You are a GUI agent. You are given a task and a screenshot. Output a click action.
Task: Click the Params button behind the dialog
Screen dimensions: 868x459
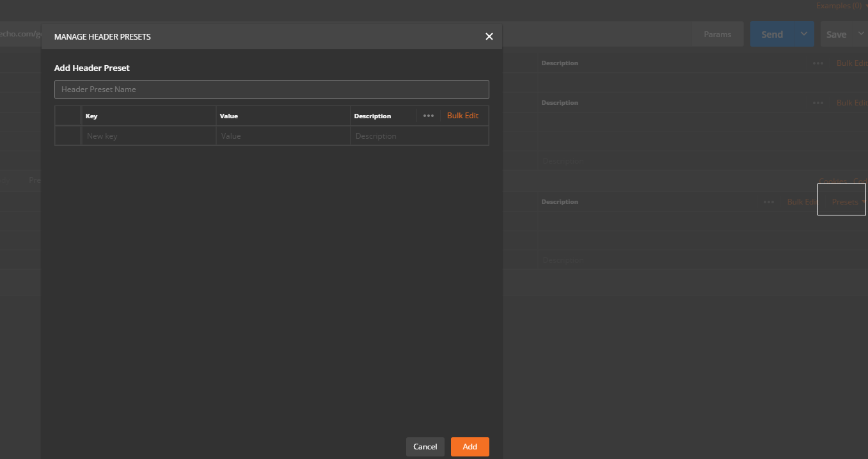(x=718, y=35)
